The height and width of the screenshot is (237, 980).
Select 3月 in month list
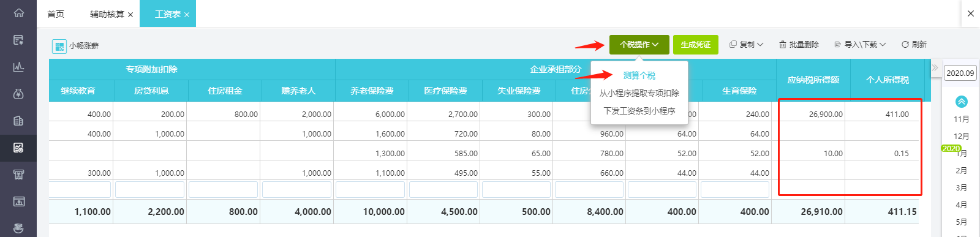(962, 187)
